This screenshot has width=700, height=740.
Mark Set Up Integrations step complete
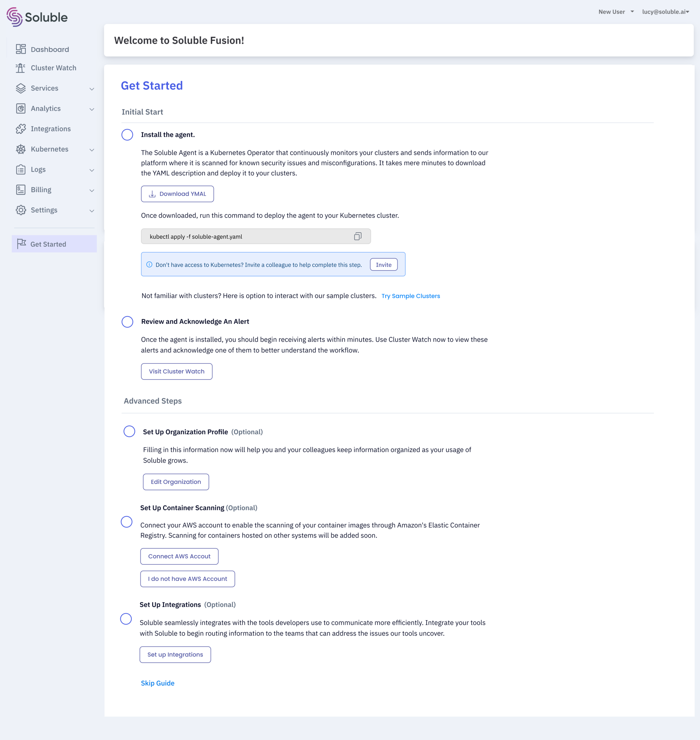126,619
